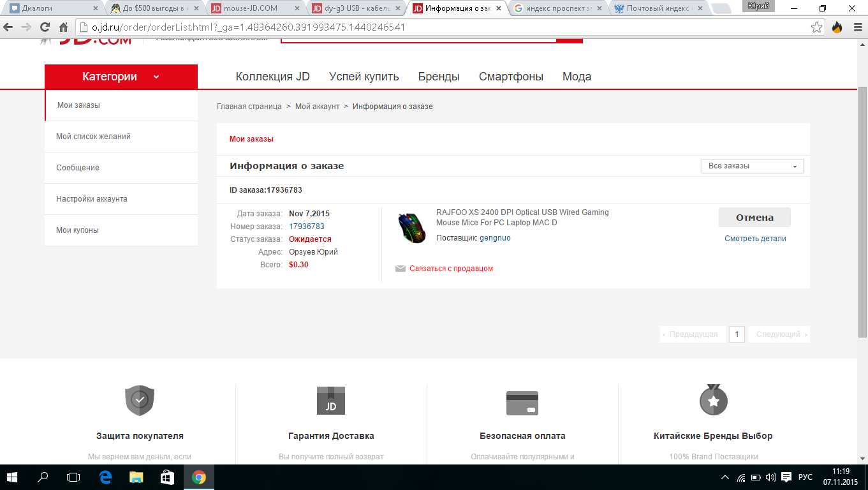
Task: Select Настройки аккаунта in sidebar
Action: click(121, 199)
